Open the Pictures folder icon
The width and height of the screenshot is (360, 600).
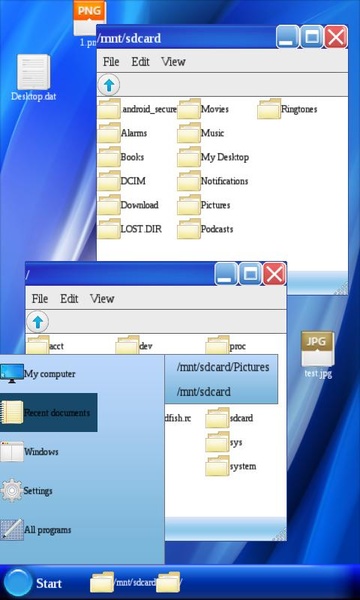[189, 205]
